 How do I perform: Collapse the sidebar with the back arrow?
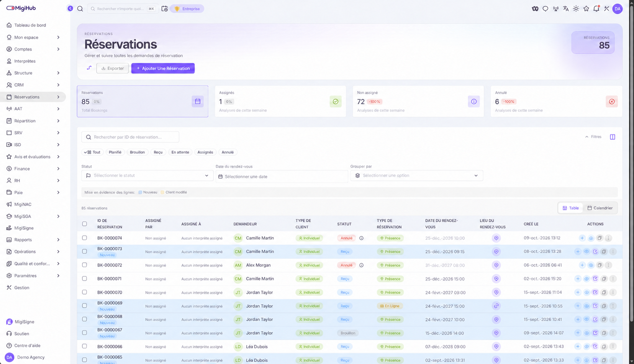coord(70,8)
